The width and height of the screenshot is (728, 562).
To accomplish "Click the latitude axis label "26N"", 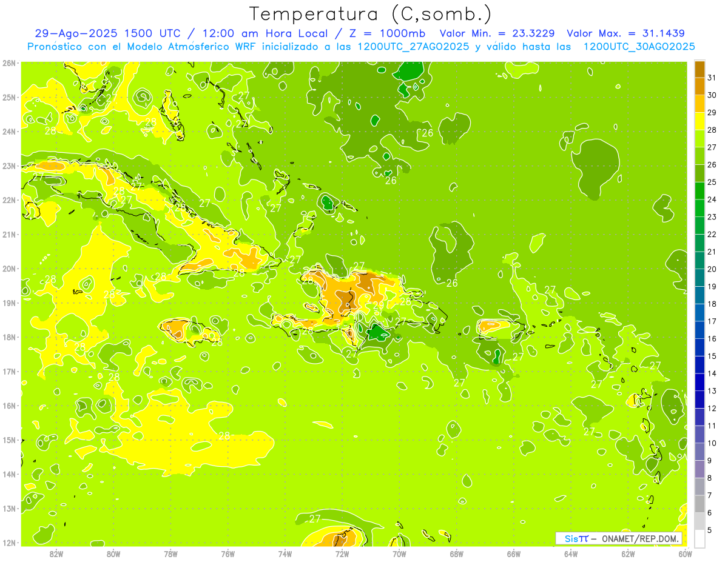I will pyautogui.click(x=9, y=63).
